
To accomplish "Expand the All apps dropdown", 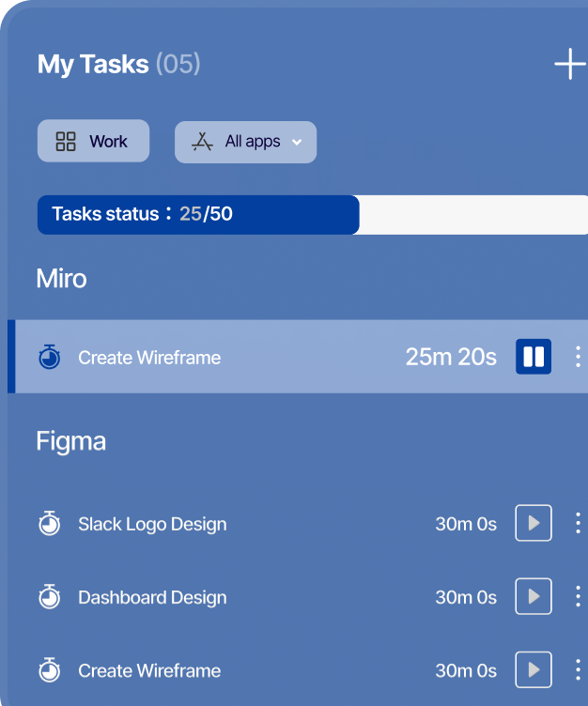I will (x=296, y=142).
